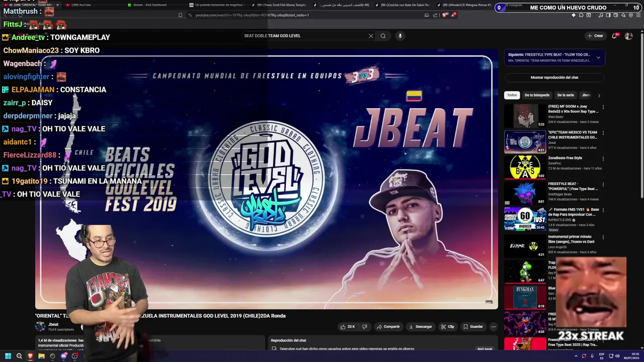Click the YouTube search magnifier button

(383, 36)
